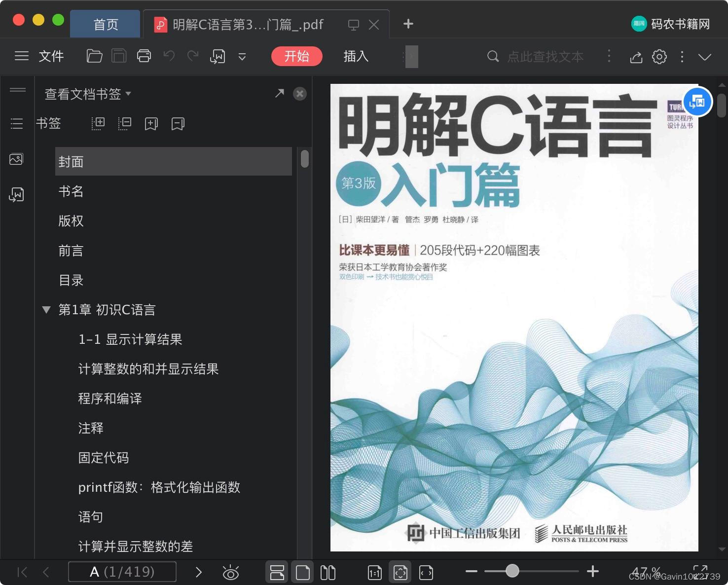The height and width of the screenshot is (585, 728).
Task: Collapse the 第1章 初识C语言 triangle
Action: coord(46,310)
